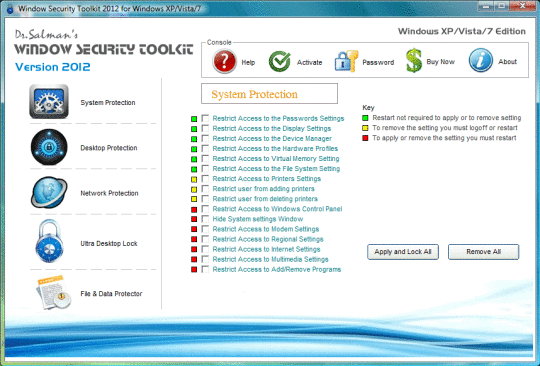Click the green Key legend square
This screenshot has width=540, height=366.
pyautogui.click(x=365, y=118)
